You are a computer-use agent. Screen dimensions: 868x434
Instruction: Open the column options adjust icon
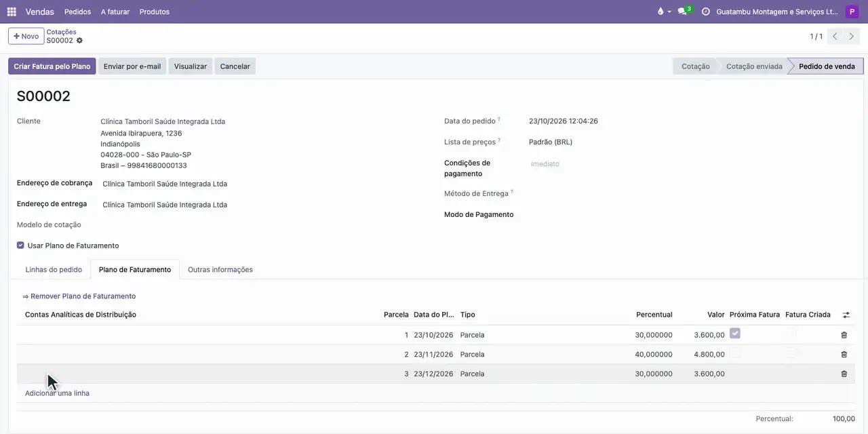pyautogui.click(x=846, y=315)
